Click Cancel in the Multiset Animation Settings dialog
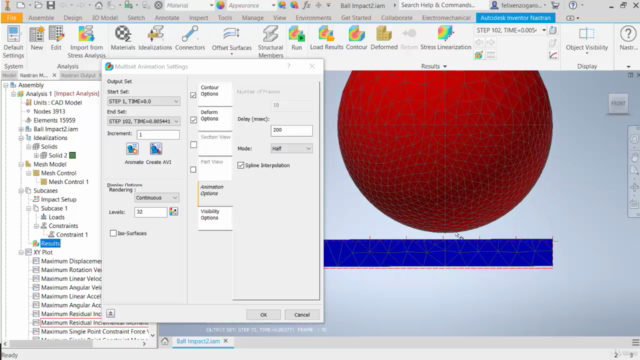Screen dimensions: 640x360 pyautogui.click(x=302, y=315)
